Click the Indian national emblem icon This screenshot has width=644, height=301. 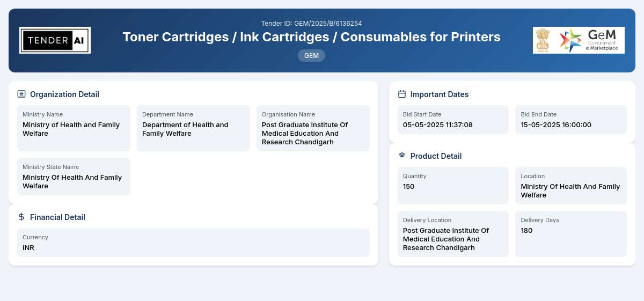pos(543,40)
